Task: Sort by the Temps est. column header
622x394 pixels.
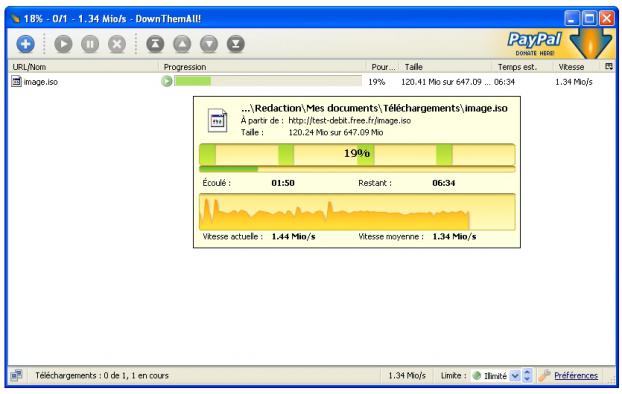Action: click(x=522, y=67)
